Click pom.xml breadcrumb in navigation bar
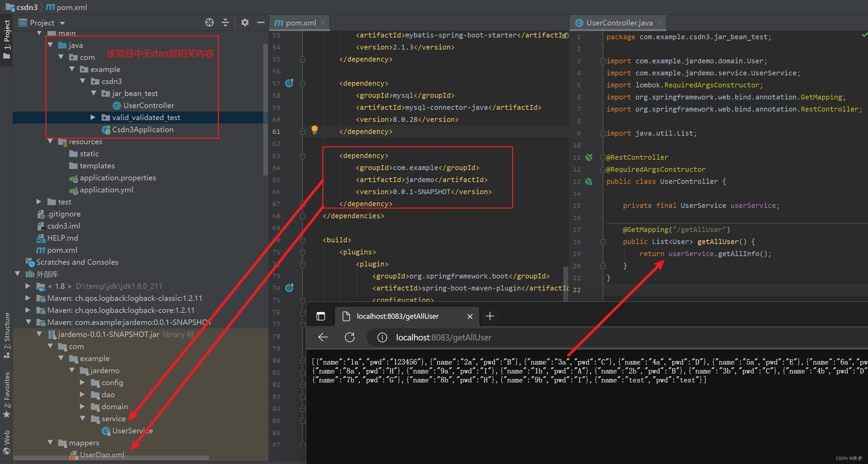868x464 pixels. 67,7
